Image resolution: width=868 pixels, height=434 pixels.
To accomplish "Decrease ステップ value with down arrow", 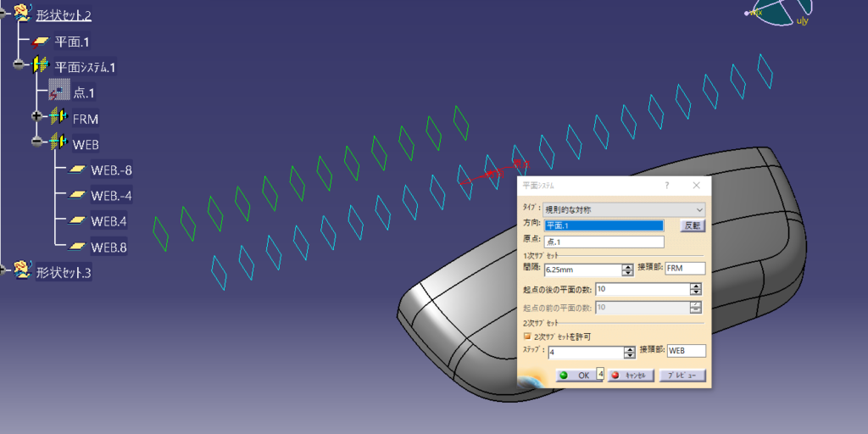I will (629, 355).
